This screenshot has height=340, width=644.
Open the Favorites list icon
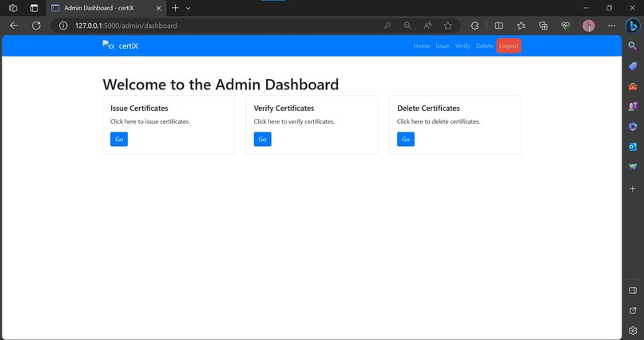[x=521, y=26]
